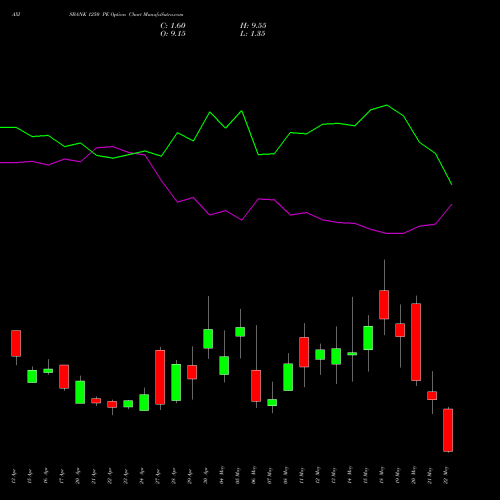
Task: Select the tall red candle for 27 Apr
Action: click(x=160, y=377)
